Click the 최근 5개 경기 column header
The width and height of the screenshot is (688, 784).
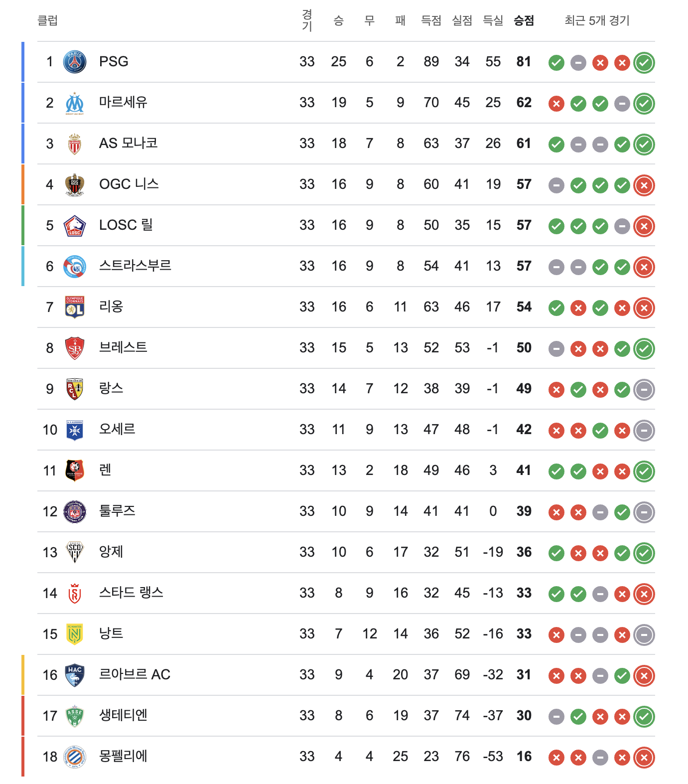pos(597,20)
